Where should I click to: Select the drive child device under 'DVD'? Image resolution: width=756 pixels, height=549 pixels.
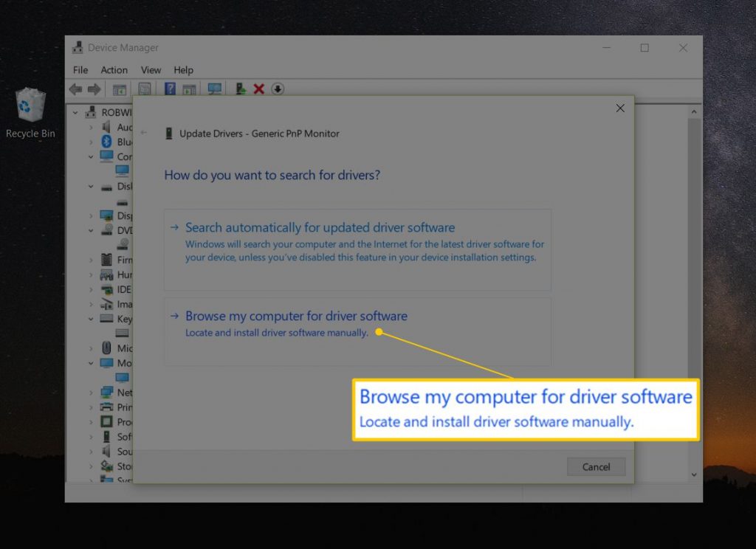tap(123, 244)
